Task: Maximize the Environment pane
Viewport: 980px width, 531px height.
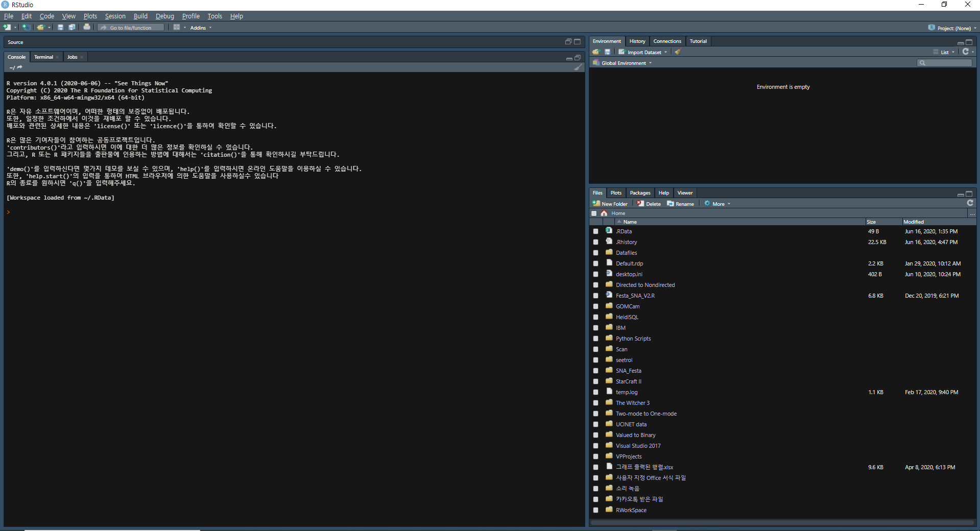Action: (x=969, y=42)
